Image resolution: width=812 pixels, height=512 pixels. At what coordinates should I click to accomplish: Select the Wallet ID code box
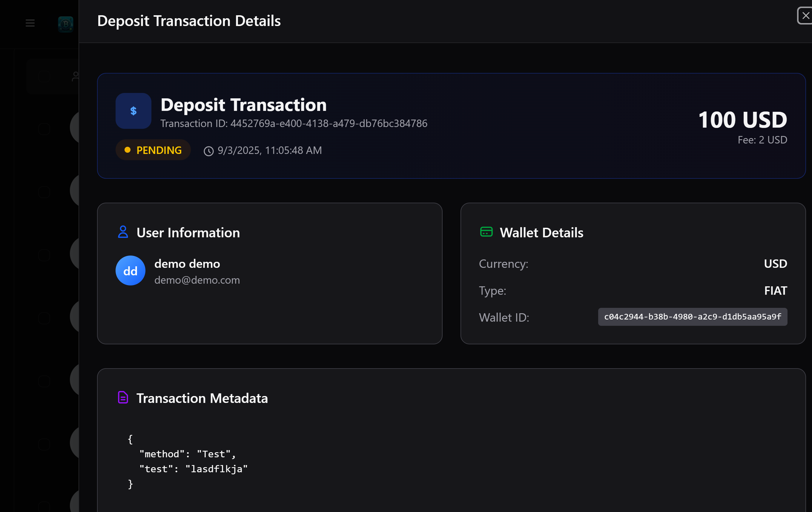point(693,317)
